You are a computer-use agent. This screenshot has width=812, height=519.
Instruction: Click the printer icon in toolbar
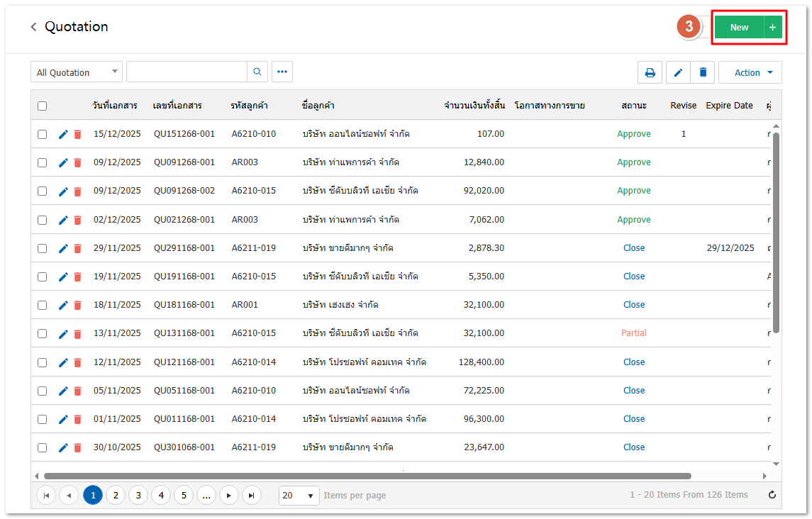[650, 72]
